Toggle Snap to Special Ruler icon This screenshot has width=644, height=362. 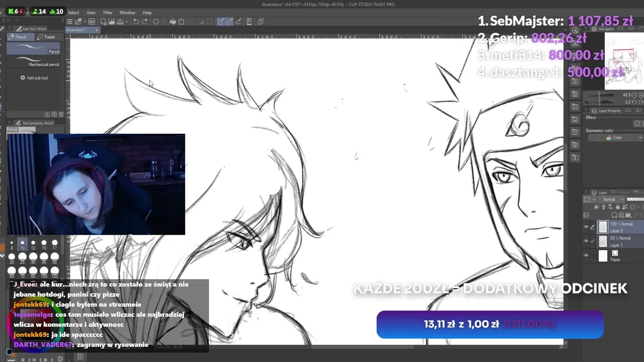tap(230, 22)
